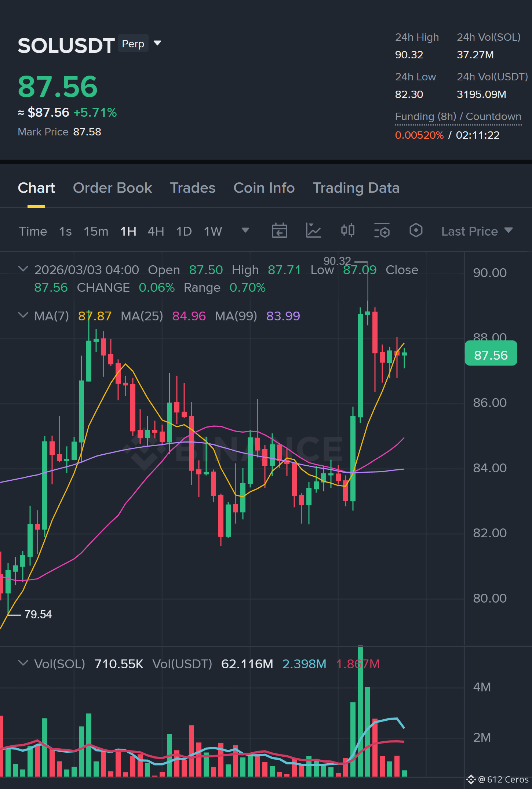The height and width of the screenshot is (789, 532).
Task: Select the 4H timeframe
Action: (156, 231)
